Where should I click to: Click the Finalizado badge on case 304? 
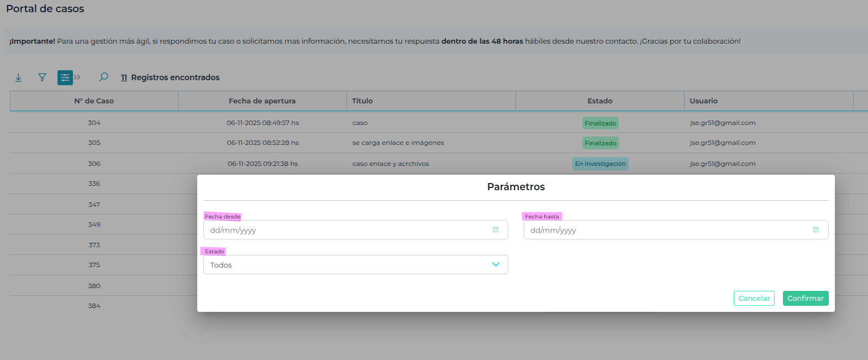pyautogui.click(x=600, y=123)
